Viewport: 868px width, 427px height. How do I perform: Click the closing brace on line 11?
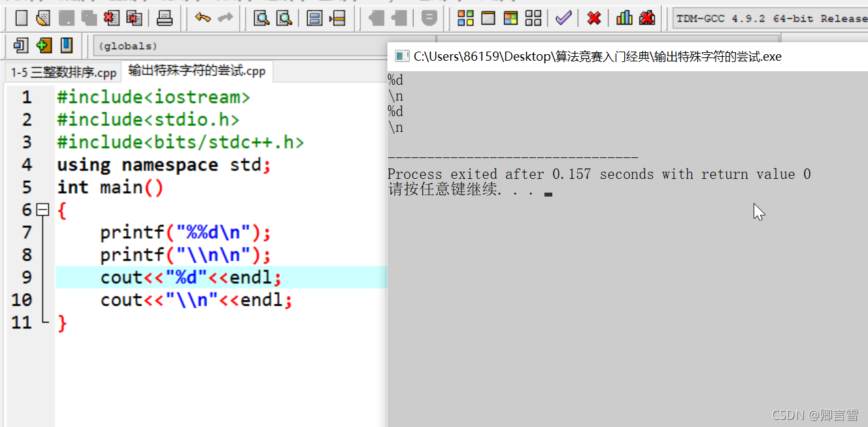pyautogui.click(x=62, y=323)
